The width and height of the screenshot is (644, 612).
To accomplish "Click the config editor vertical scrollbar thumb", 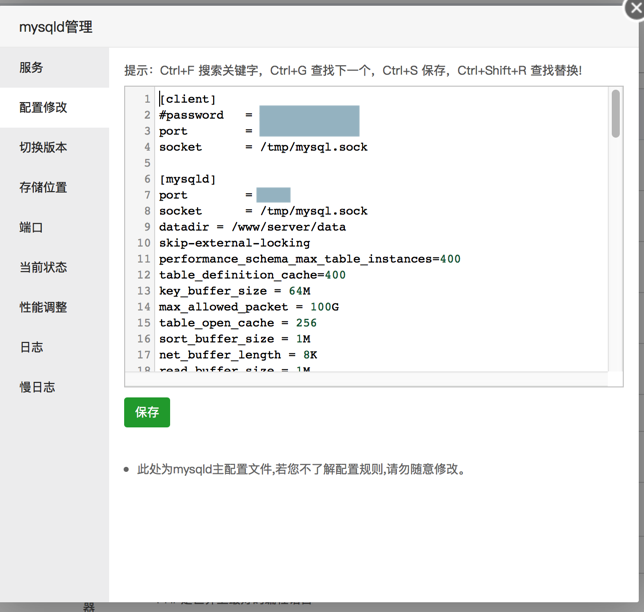I will pos(615,113).
